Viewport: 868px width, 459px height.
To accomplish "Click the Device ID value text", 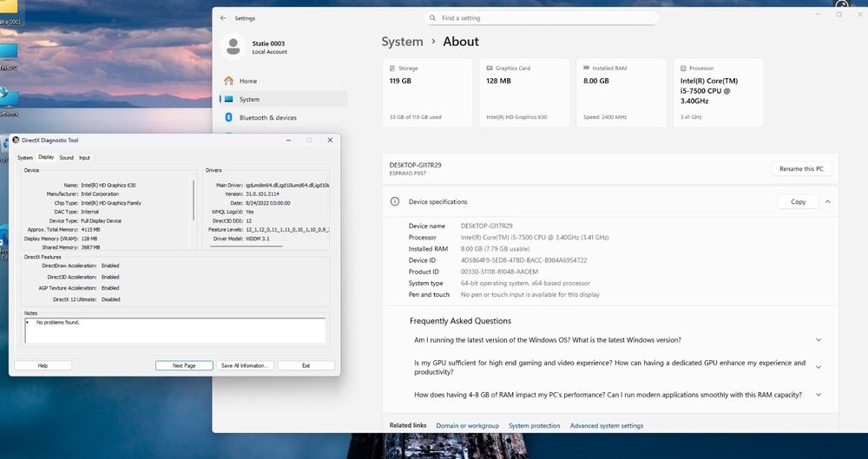I will [523, 260].
